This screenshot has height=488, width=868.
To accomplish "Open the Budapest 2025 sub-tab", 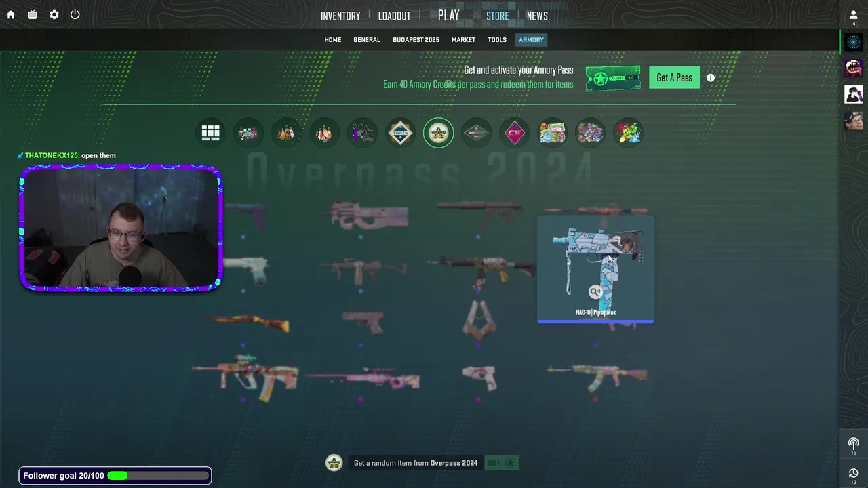I will point(416,40).
